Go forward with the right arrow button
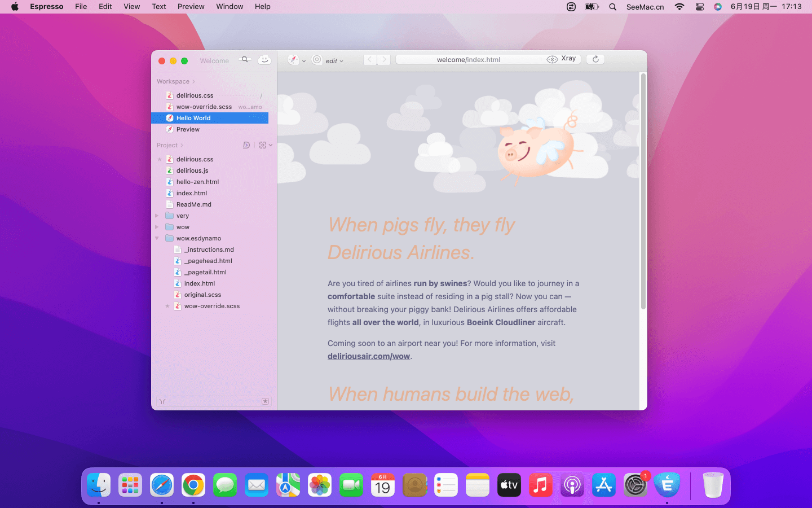The height and width of the screenshot is (508, 812). point(384,59)
